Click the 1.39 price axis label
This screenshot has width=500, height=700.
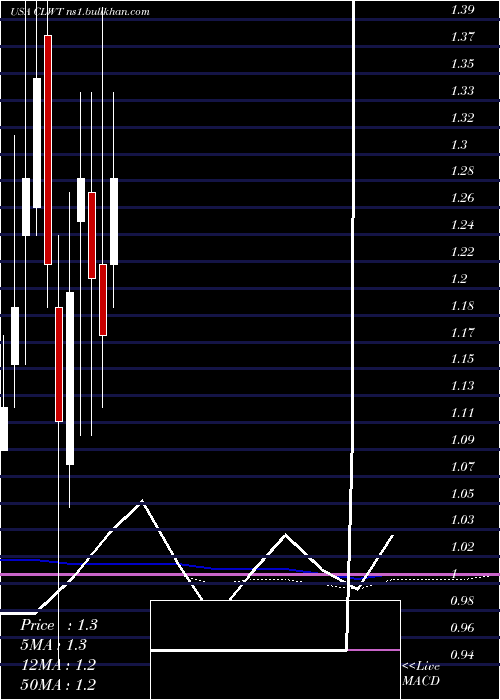[x=462, y=10]
